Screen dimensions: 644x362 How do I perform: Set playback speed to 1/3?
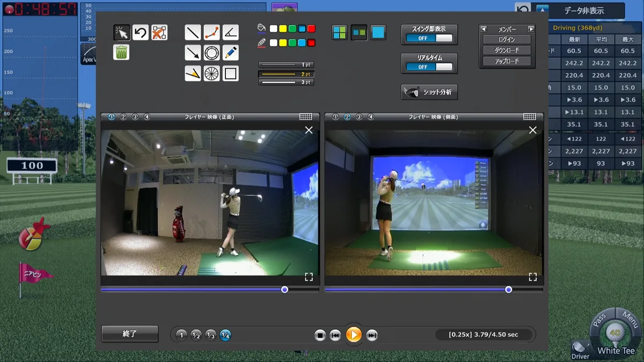210,335
